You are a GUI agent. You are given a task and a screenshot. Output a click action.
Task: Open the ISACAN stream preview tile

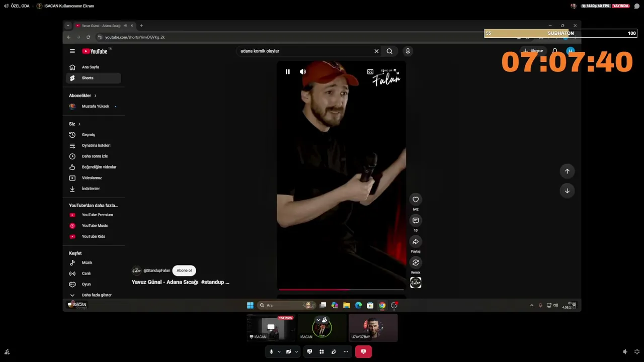tap(271, 328)
